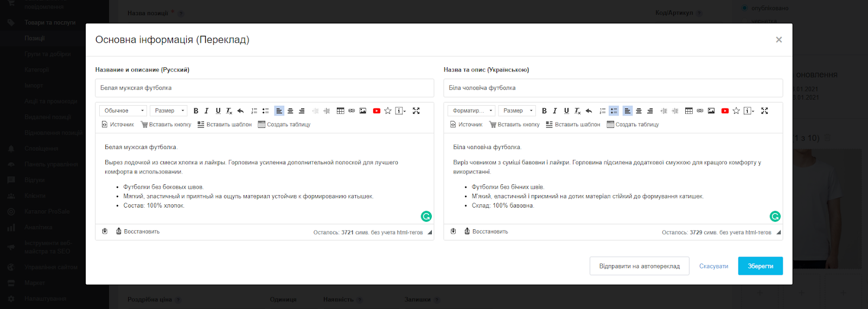Image resolution: width=868 pixels, height=309 pixels.
Task: Open 'Размер' font size dropdown in Russian editor
Action: (x=169, y=111)
